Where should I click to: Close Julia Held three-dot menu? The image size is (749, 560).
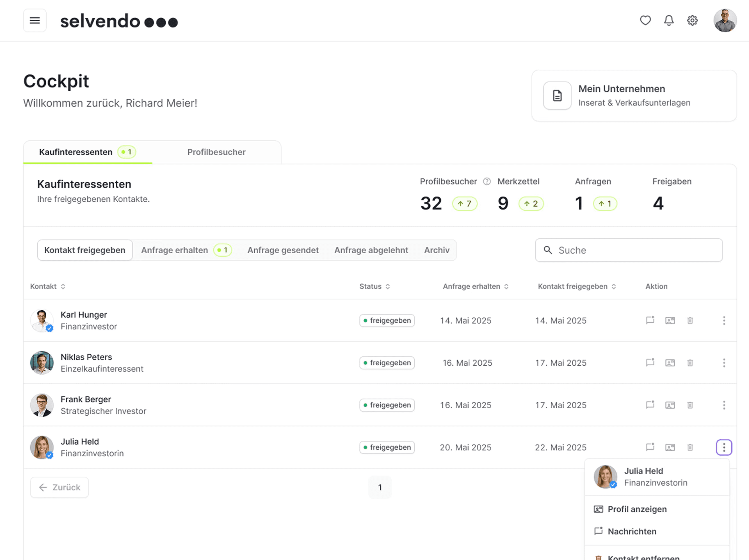[724, 448]
